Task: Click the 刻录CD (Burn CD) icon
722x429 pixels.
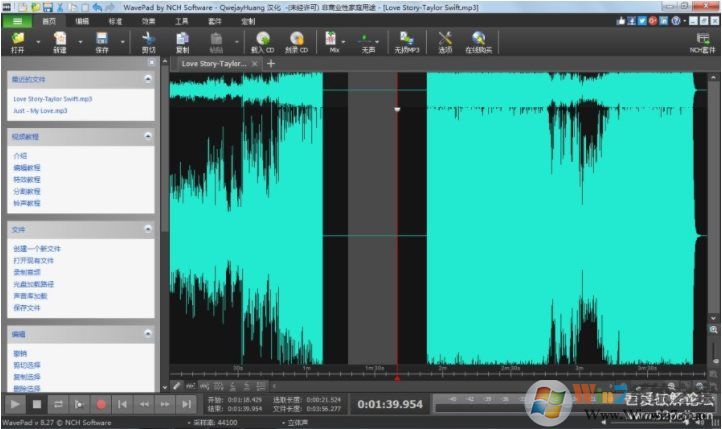Action: (296, 39)
